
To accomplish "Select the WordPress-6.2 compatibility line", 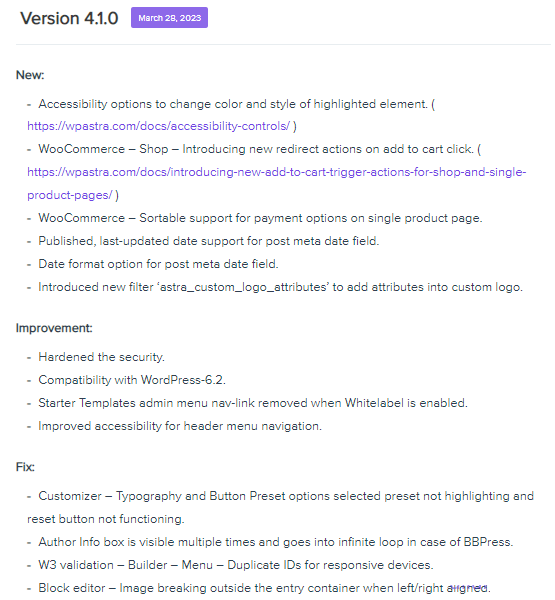I will point(132,380).
